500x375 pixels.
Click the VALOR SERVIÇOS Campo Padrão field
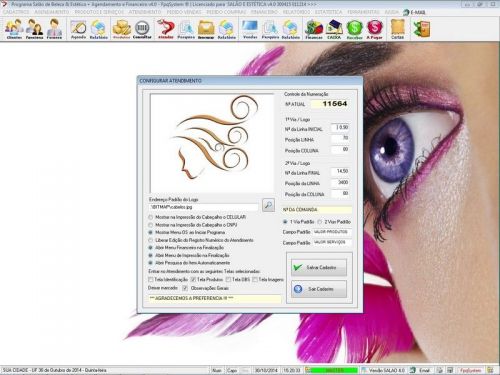click(332, 243)
